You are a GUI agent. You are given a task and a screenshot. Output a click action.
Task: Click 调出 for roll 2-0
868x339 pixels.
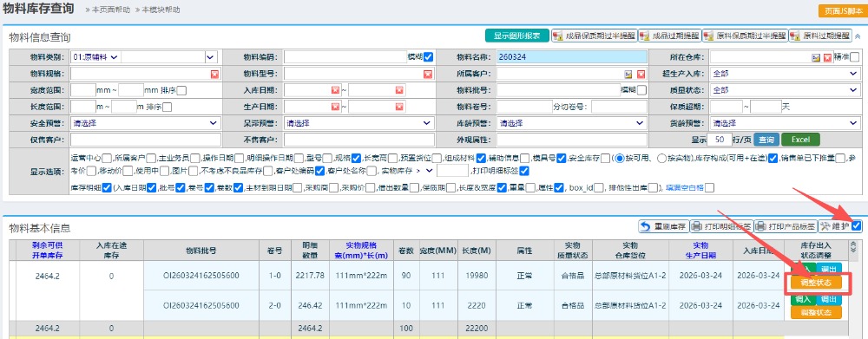pyautogui.click(x=829, y=299)
